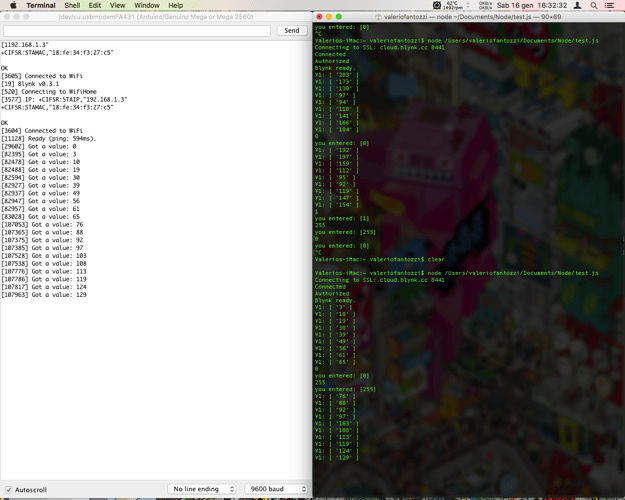Image resolution: width=625 pixels, height=500 pixels.
Task: Click the "V1: [ '154' ]" Terminal line
Action: pos(337,205)
